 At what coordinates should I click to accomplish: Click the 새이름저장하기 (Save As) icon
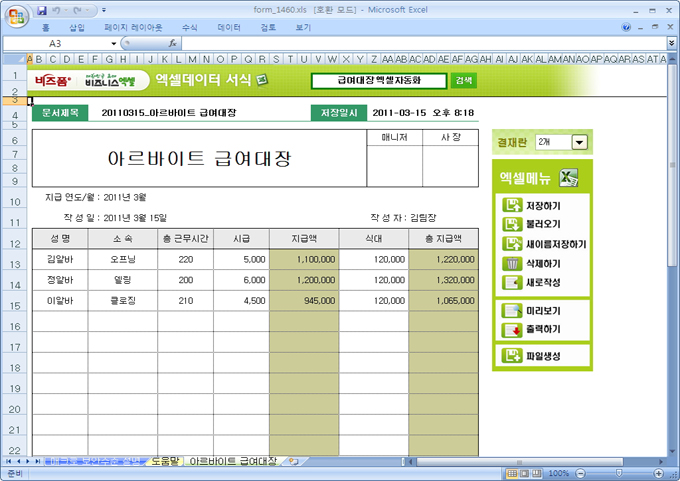[511, 244]
